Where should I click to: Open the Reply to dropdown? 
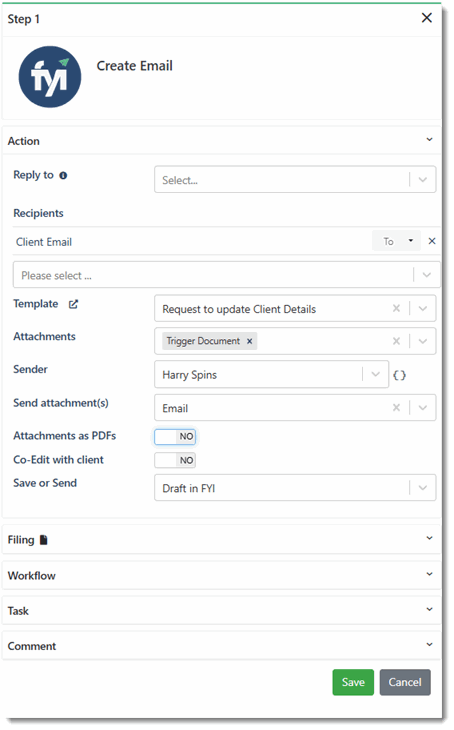295,179
